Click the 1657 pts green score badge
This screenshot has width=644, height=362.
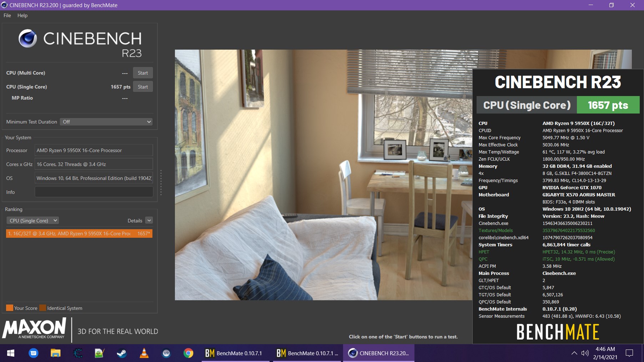608,105
